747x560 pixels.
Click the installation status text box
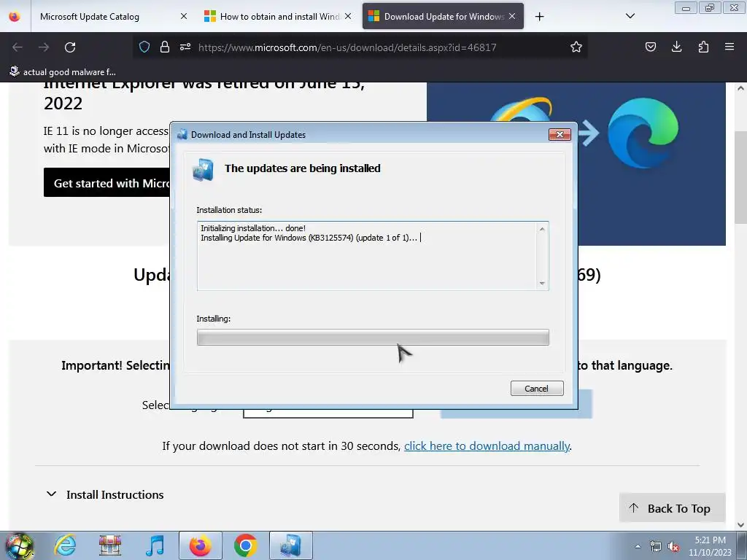click(x=373, y=256)
